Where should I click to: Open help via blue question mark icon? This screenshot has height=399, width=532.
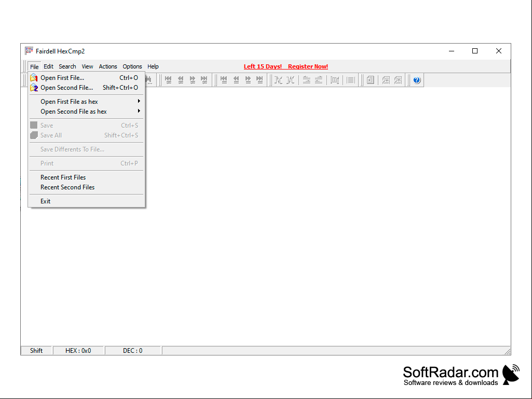click(417, 80)
